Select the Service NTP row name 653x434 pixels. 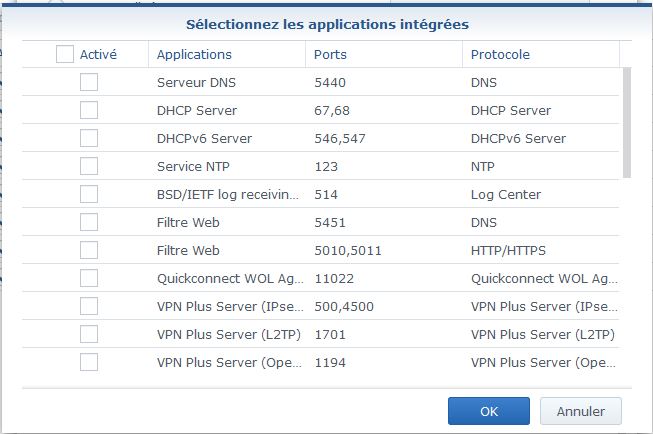pyautogui.click(x=193, y=167)
